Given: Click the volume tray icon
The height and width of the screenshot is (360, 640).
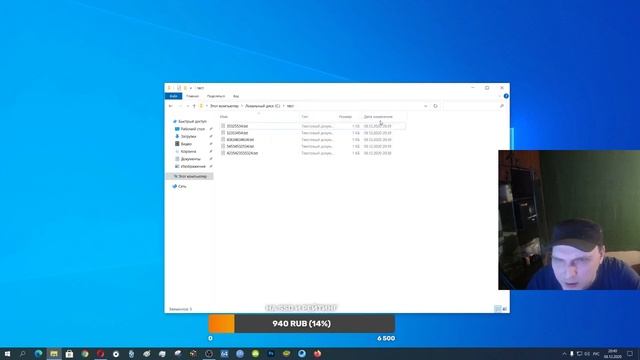Looking at the screenshot, I should click(x=587, y=354).
